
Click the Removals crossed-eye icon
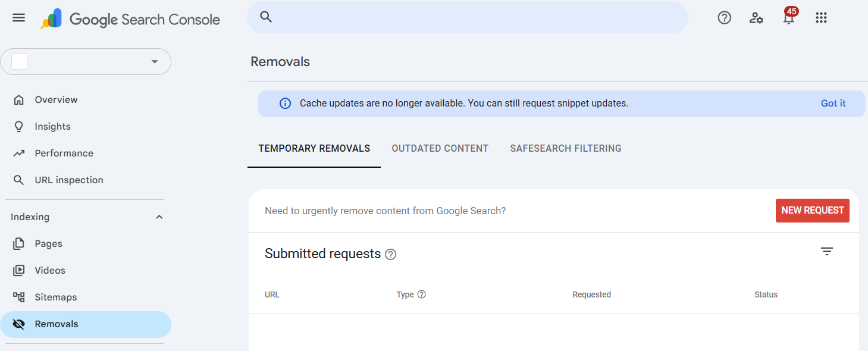click(x=19, y=324)
